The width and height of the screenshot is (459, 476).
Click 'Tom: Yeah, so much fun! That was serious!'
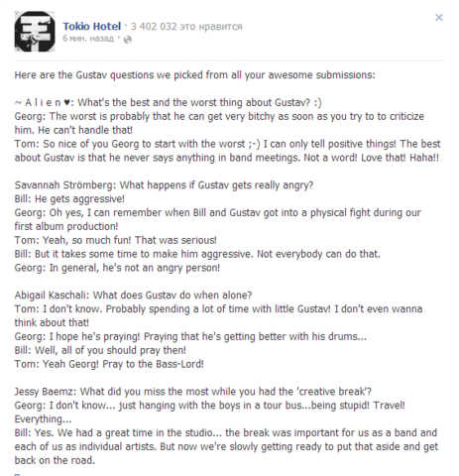(x=115, y=240)
